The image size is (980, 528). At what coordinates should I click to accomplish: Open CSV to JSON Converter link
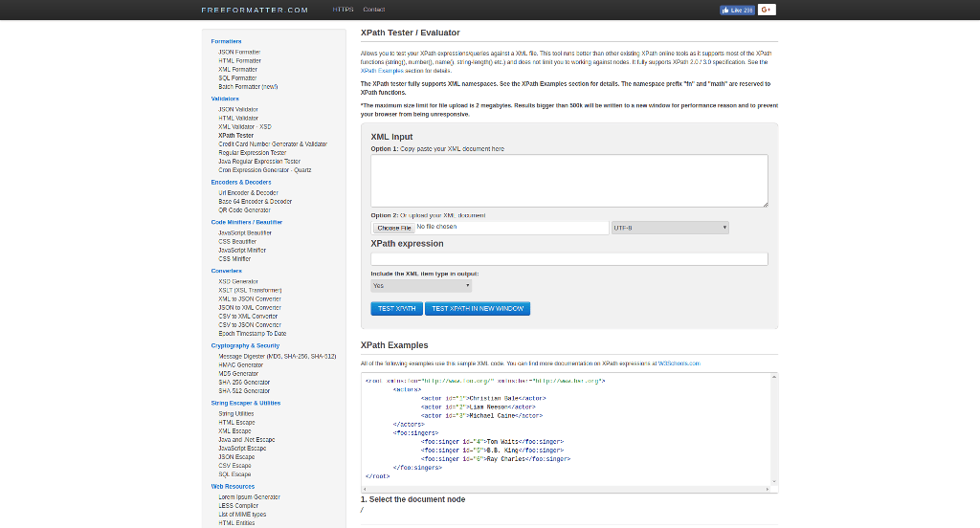(x=250, y=325)
